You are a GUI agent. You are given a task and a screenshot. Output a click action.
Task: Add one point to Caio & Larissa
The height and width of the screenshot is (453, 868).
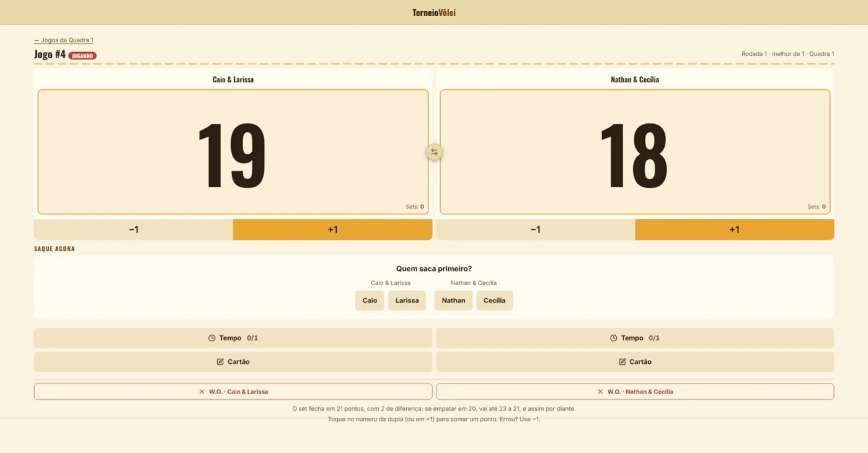point(332,229)
